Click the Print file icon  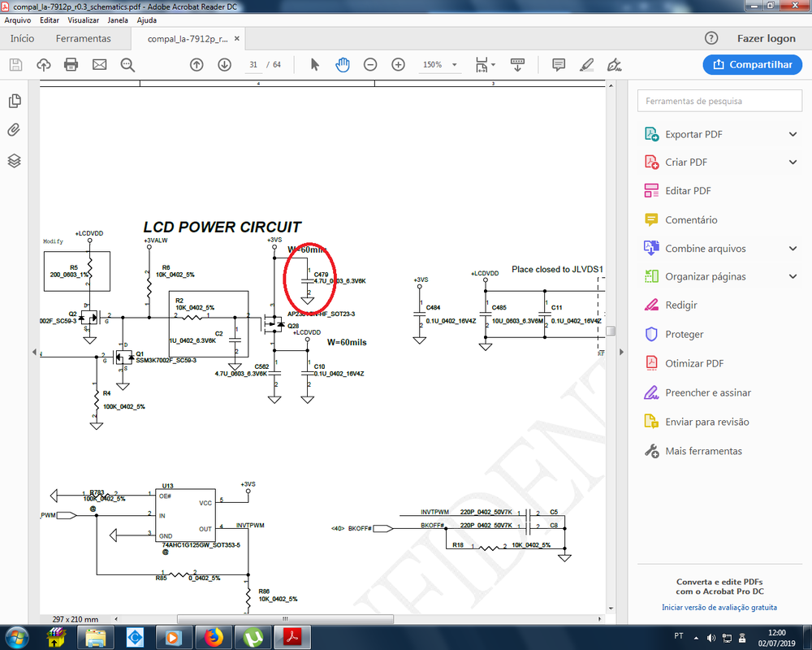coord(71,65)
